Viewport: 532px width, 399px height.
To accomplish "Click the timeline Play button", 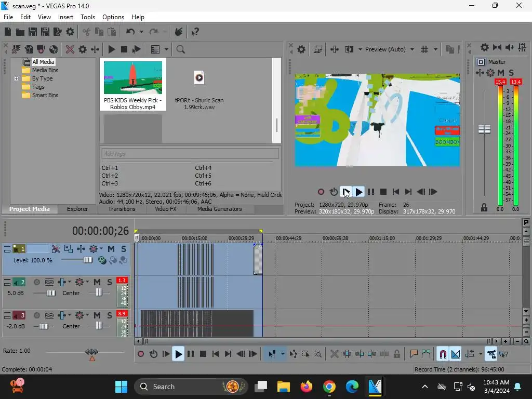I will [x=178, y=354].
